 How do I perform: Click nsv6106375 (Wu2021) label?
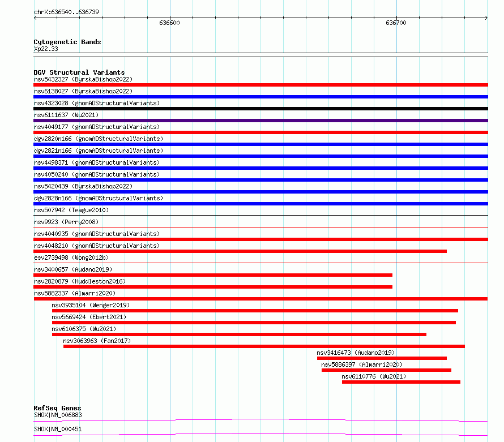coord(84,329)
